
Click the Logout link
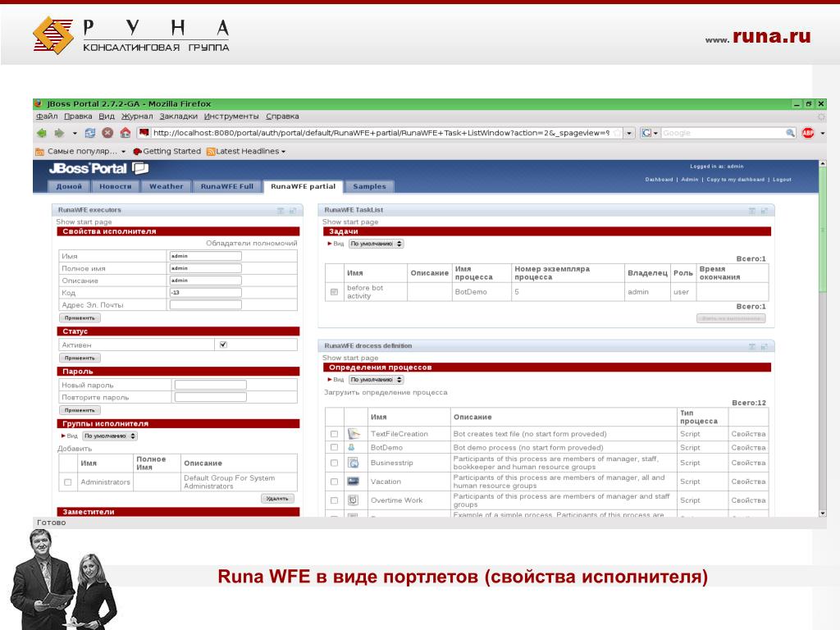pos(782,180)
